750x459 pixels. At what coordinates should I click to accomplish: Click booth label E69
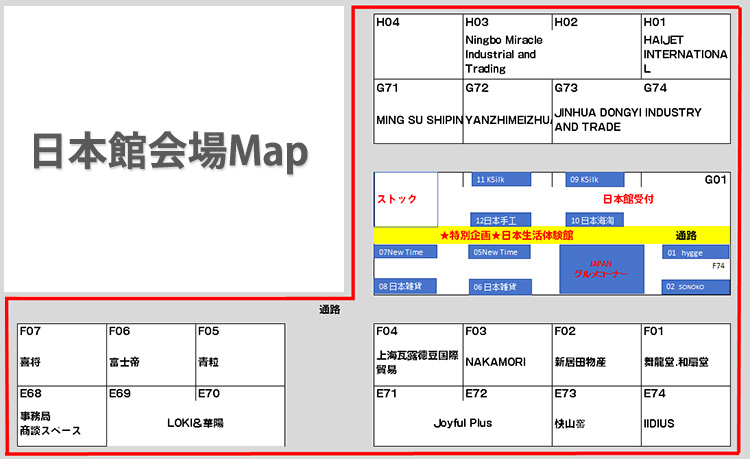[120, 393]
